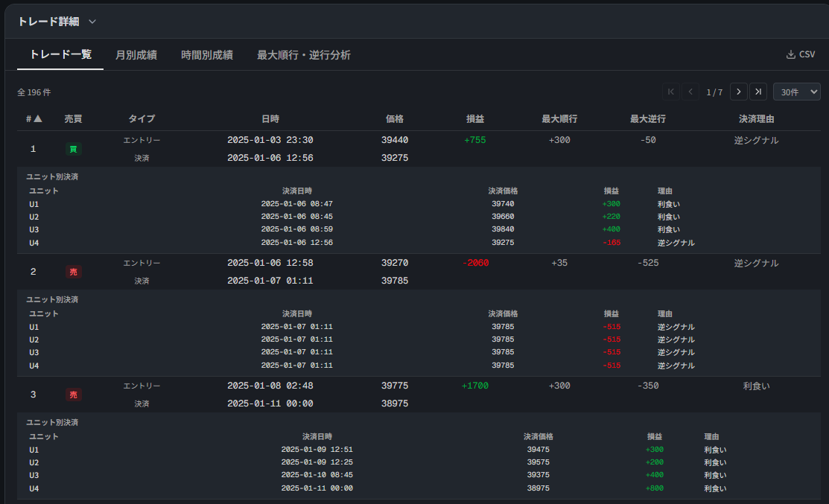Click the 最大逆行 column header
This screenshot has height=504, width=829.
click(x=648, y=119)
